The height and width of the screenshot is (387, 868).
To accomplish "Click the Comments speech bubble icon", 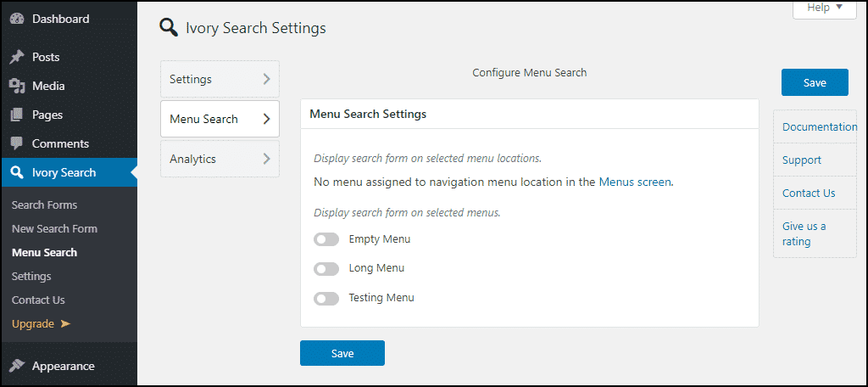I will tap(17, 143).
